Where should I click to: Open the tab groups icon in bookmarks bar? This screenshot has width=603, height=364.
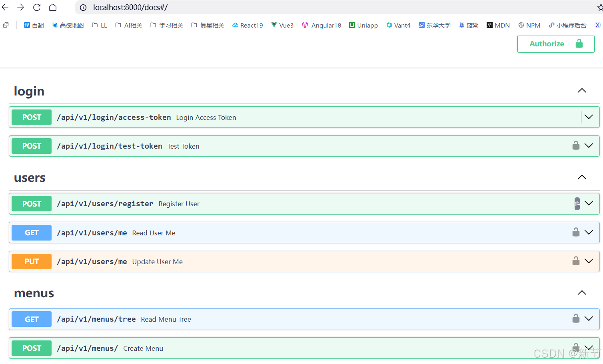coord(6,25)
